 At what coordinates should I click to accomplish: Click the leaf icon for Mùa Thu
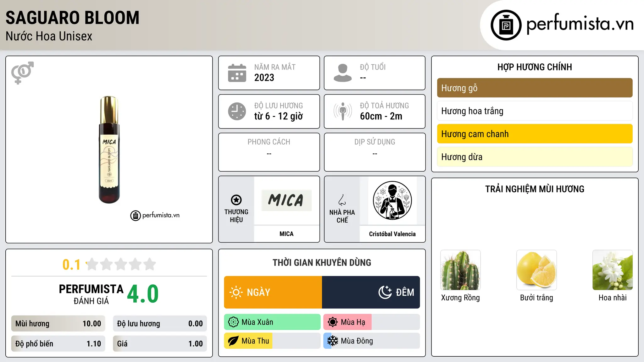click(x=233, y=341)
